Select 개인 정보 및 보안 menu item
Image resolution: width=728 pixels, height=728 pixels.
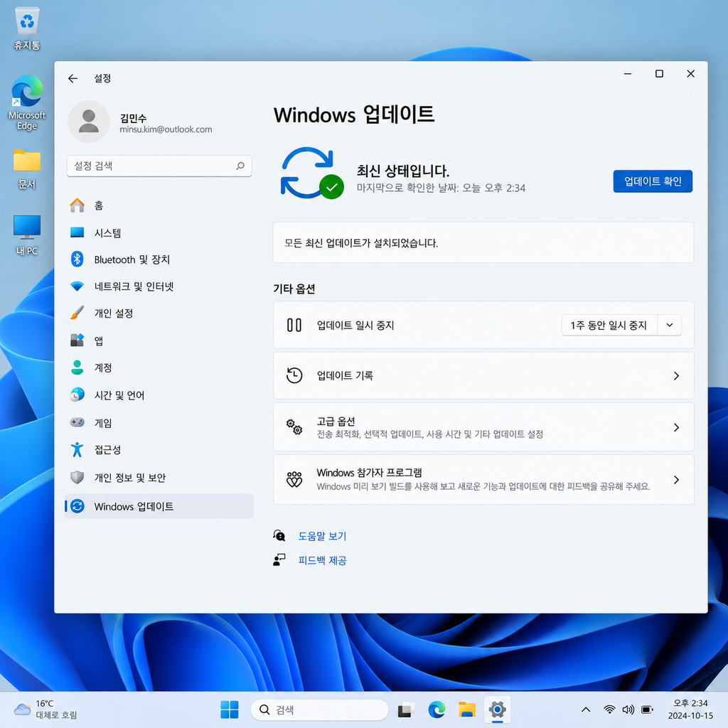pyautogui.click(x=159, y=477)
